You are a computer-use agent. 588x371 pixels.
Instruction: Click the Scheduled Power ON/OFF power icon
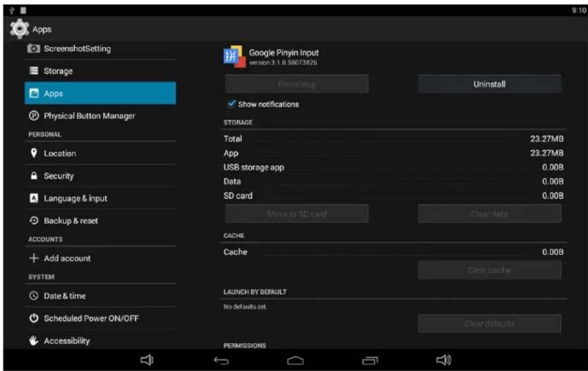click(34, 318)
